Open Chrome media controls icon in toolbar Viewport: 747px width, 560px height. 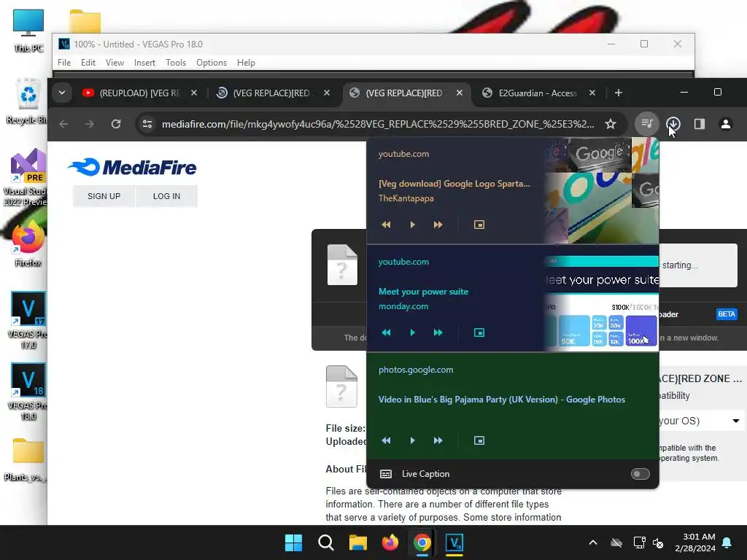click(x=647, y=124)
